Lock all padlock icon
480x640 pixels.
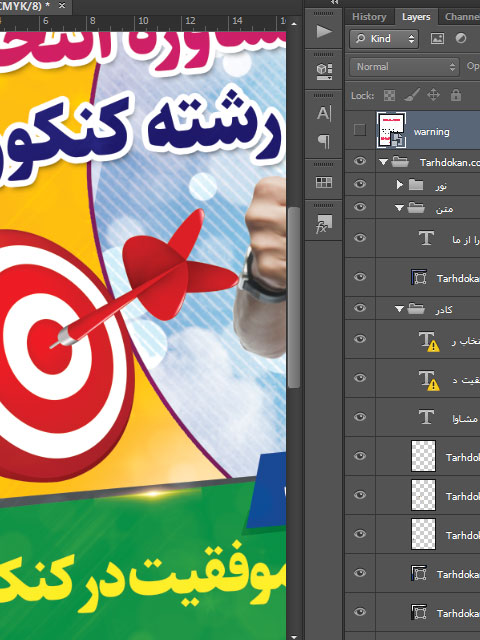pos(456,96)
